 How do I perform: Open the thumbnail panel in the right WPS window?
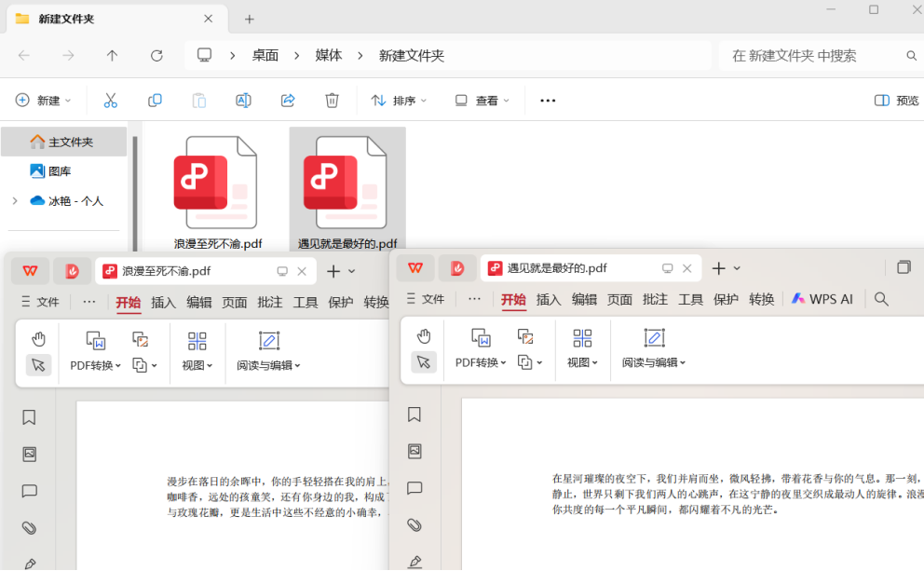point(414,452)
